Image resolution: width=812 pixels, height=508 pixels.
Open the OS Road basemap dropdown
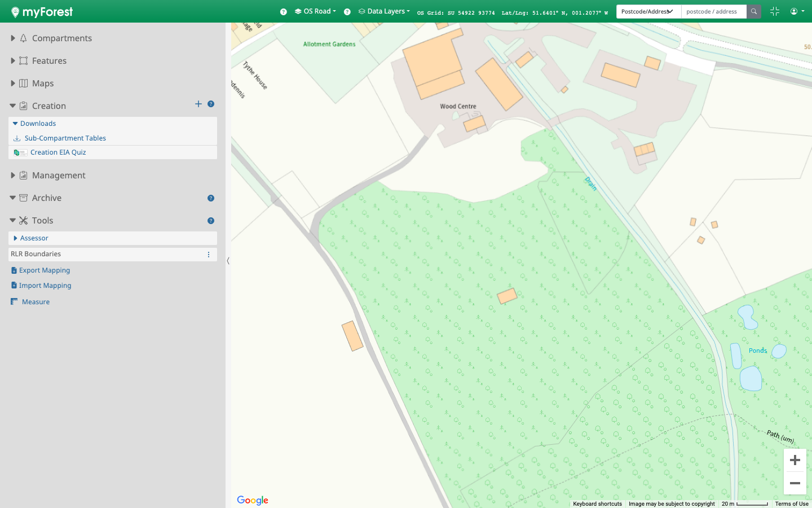point(316,11)
